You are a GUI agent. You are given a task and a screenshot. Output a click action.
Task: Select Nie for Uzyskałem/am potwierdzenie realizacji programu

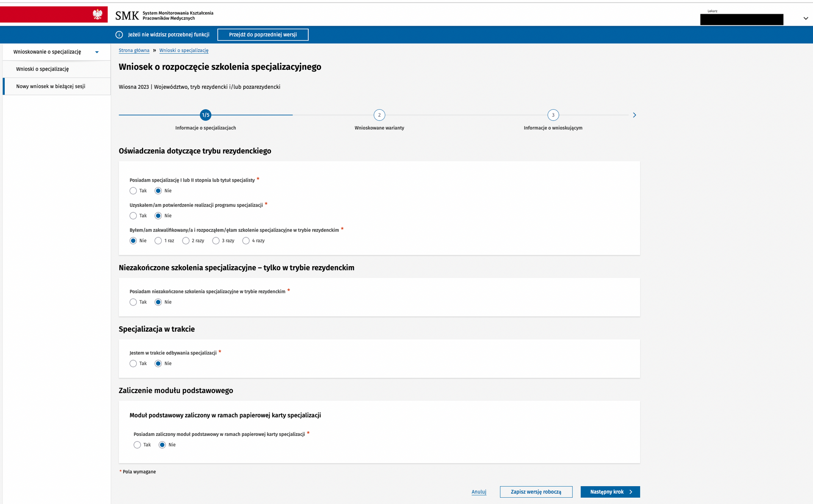pos(158,216)
